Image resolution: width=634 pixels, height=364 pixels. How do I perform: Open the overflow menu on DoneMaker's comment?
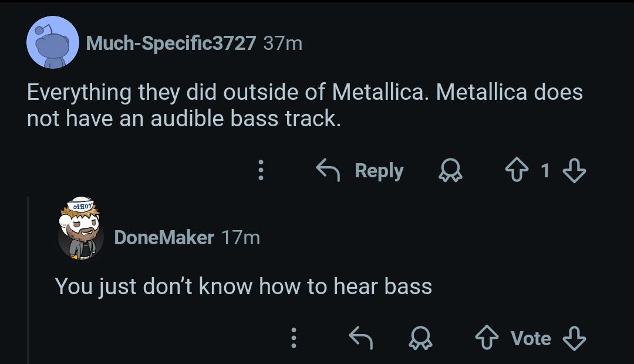pos(293,338)
